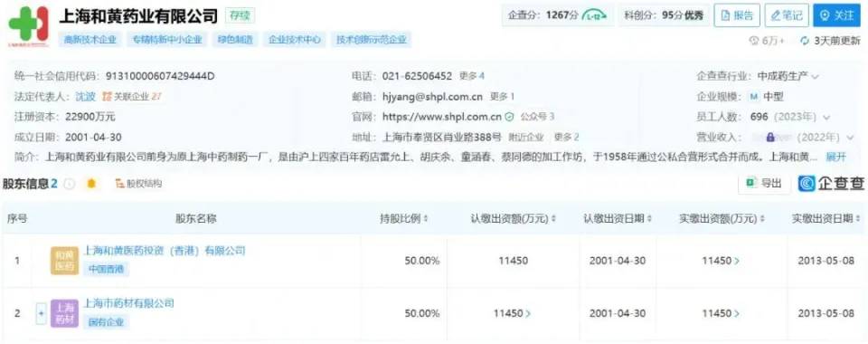Click the lock icon on 营业收入
This screenshot has height=344, width=868.
(770, 137)
